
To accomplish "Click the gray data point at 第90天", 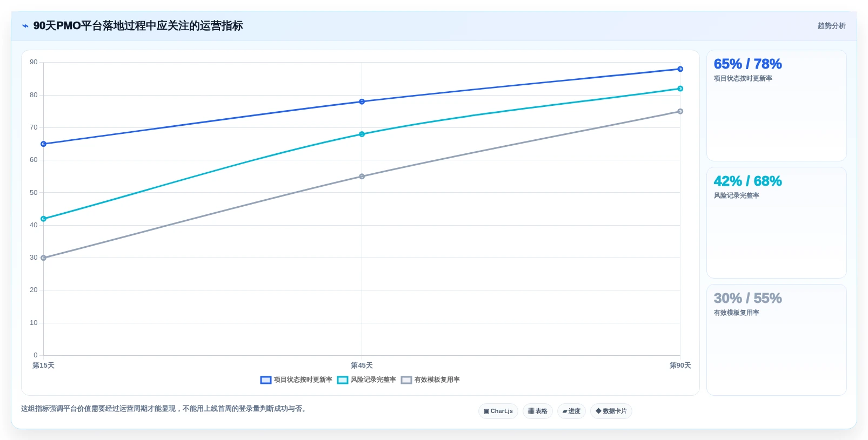I will 680,111.
